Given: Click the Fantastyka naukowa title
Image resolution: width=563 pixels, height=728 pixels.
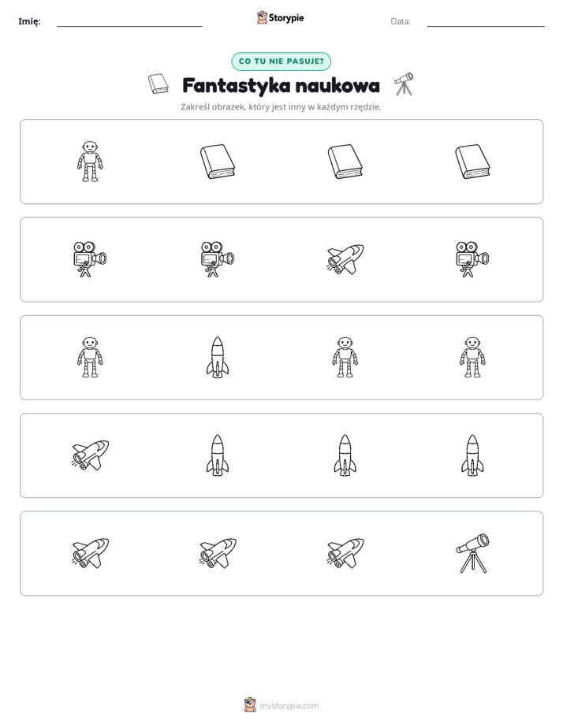Looking at the screenshot, I should coord(281,86).
